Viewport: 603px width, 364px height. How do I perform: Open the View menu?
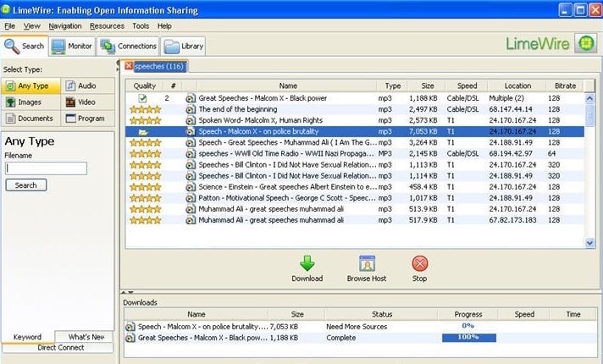pos(32,26)
